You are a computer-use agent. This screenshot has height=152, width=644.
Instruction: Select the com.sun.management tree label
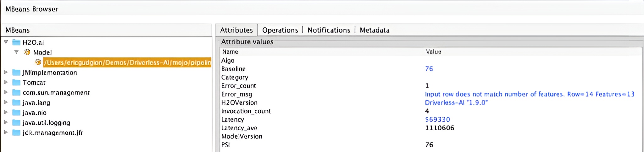tap(56, 93)
